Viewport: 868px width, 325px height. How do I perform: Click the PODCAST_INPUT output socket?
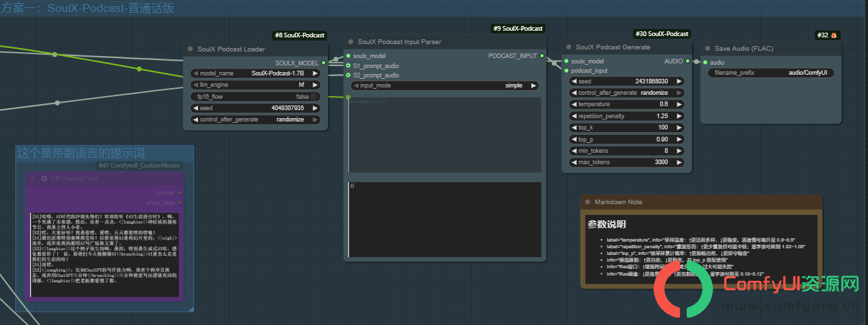tap(542, 56)
